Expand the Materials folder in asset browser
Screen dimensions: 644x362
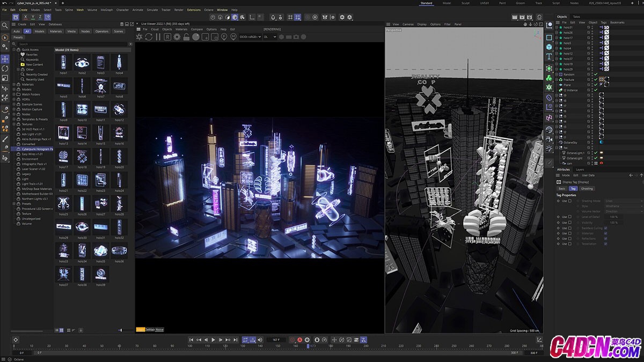[14, 84]
